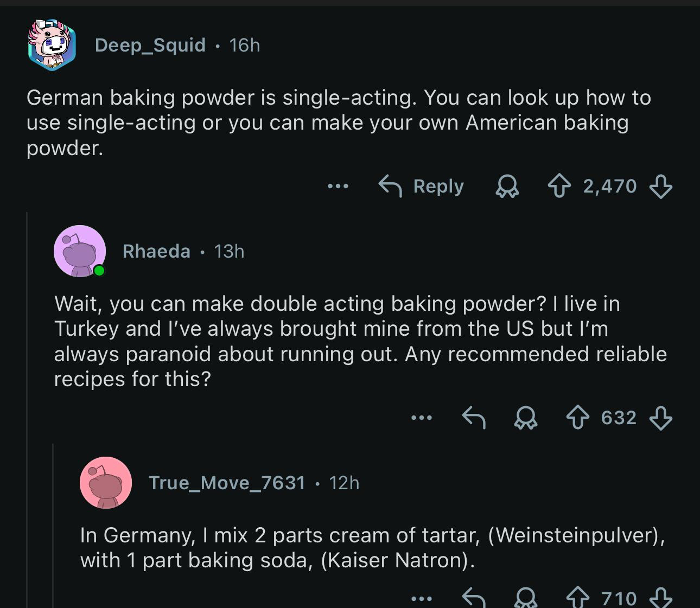Click Reply on Deep_Squid's comment

click(422, 187)
